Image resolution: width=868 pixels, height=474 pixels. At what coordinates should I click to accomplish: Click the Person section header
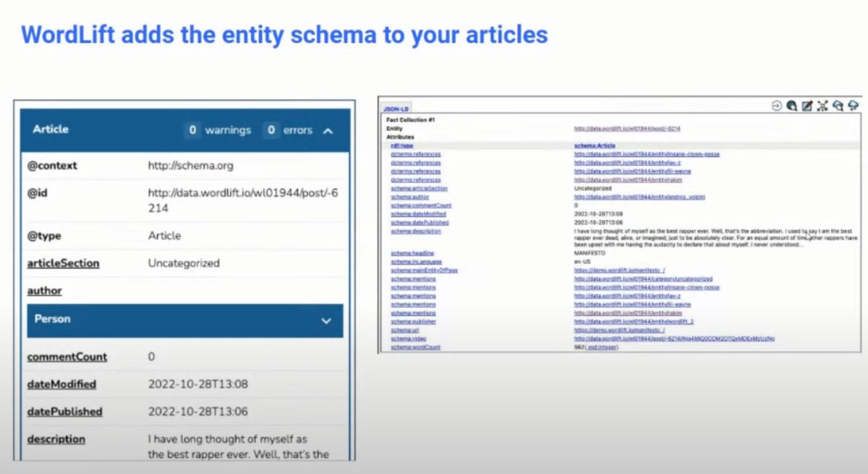coord(185,321)
